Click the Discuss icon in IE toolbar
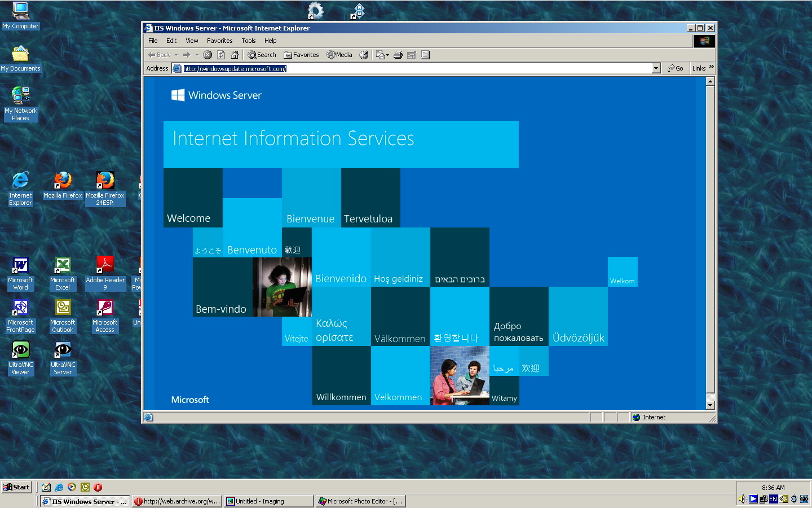Viewport: 812px width, 508px height. click(x=426, y=55)
